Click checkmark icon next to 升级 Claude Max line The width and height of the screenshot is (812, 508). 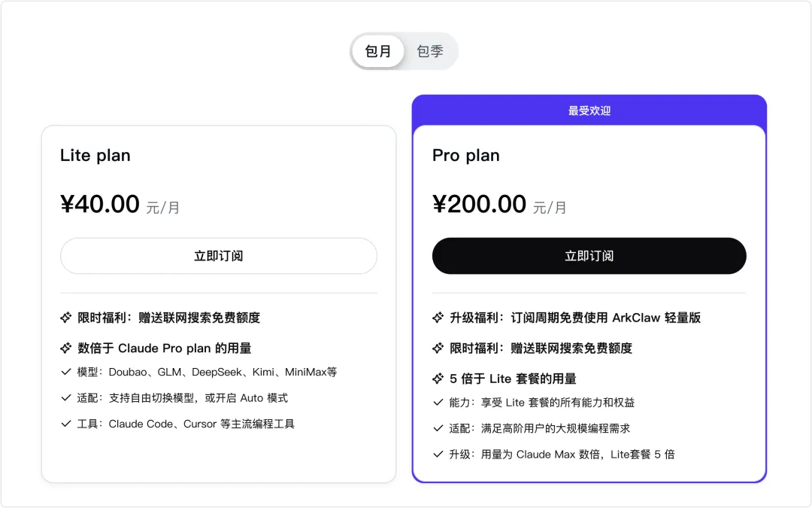pyautogui.click(x=438, y=454)
